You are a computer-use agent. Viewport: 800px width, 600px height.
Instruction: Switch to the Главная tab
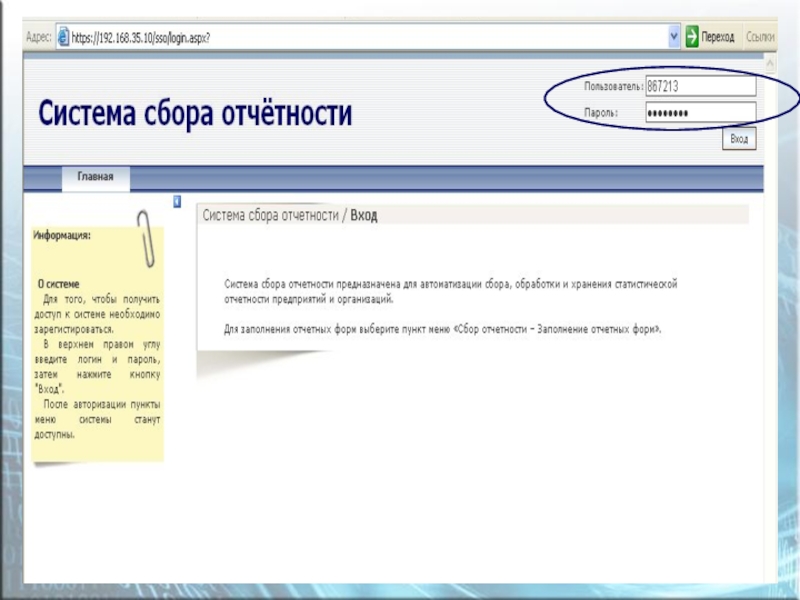coord(96,178)
